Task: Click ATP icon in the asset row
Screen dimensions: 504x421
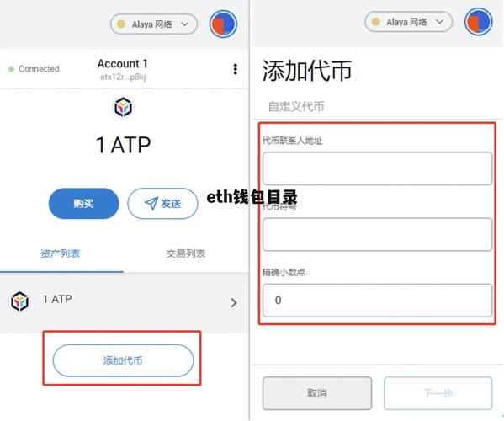Action: (19, 301)
